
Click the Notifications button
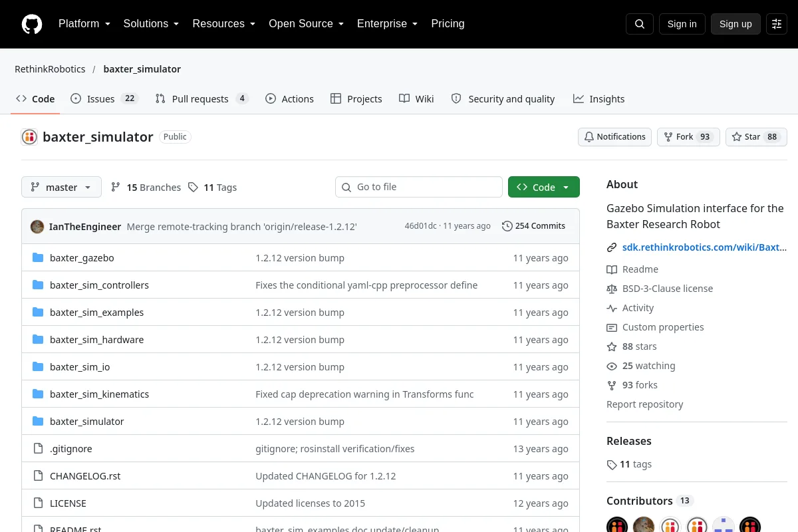click(614, 137)
